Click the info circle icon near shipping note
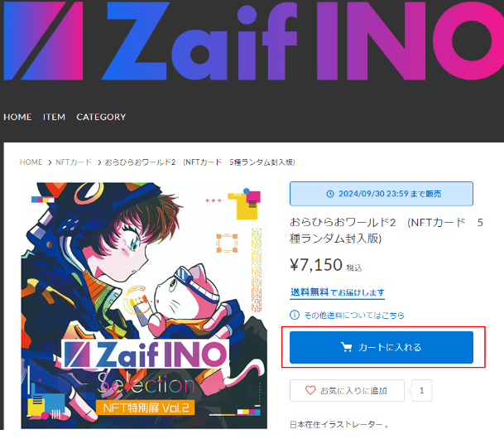The image size is (504, 439). tap(295, 315)
